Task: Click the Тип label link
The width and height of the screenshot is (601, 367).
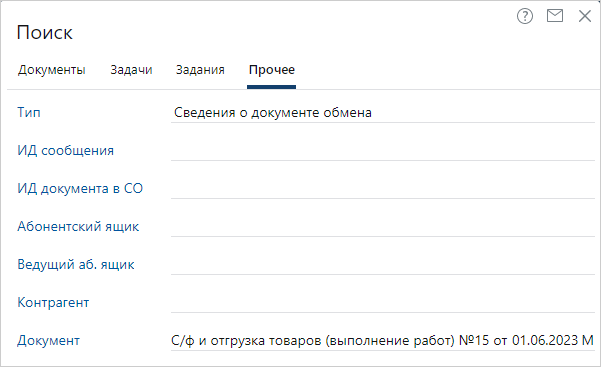Action: coord(29,113)
